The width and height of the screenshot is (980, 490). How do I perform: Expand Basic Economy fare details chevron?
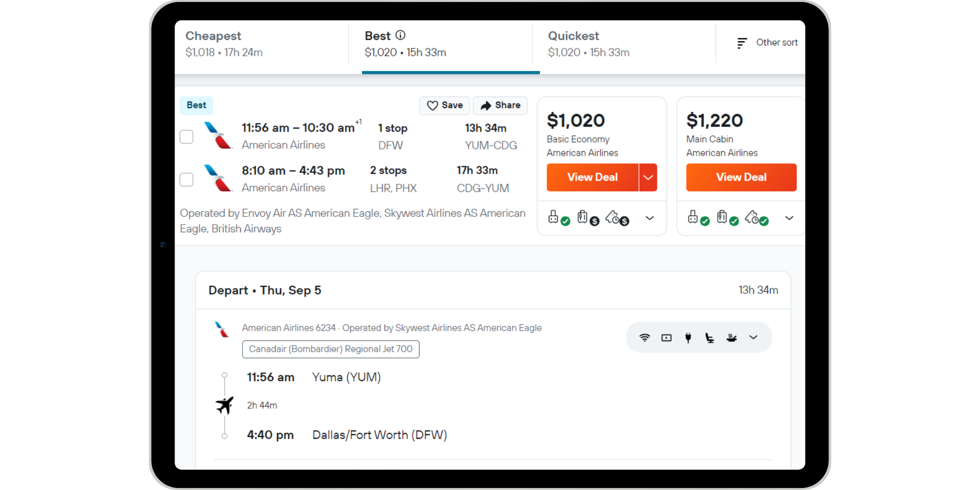pyautogui.click(x=650, y=218)
